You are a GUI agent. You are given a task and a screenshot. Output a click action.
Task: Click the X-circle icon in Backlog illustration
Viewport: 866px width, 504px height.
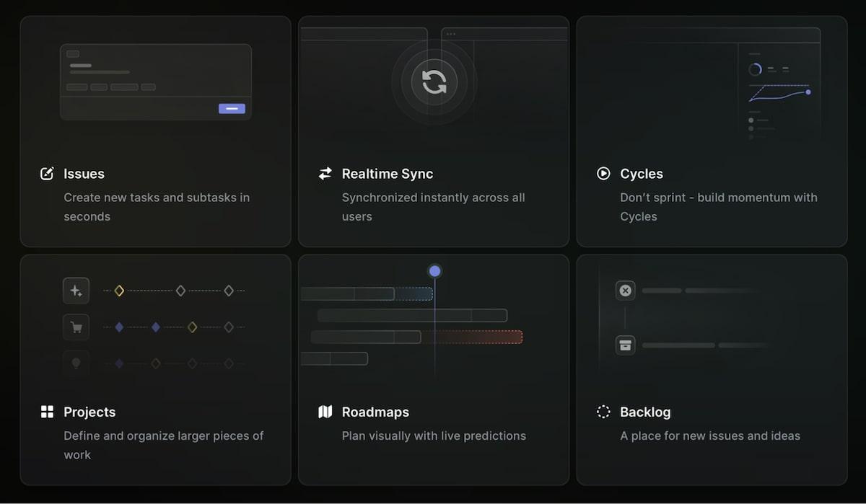[626, 291]
